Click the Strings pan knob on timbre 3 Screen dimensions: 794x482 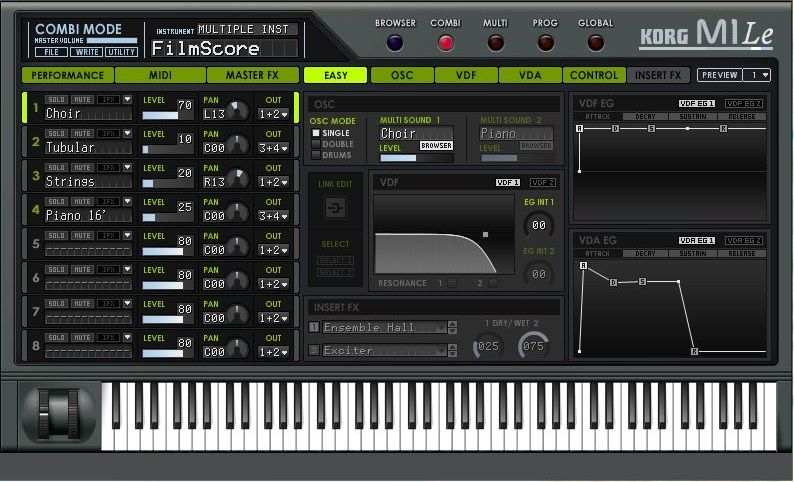[237, 178]
